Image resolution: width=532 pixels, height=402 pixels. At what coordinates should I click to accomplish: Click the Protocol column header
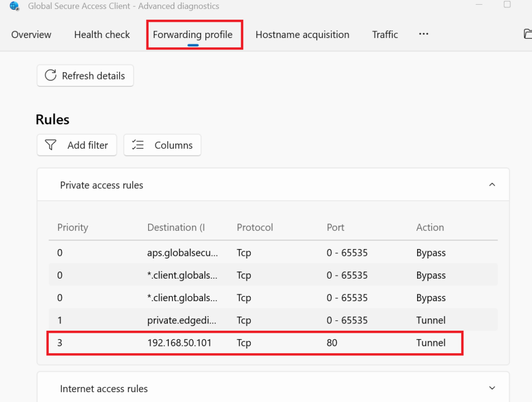tap(255, 227)
